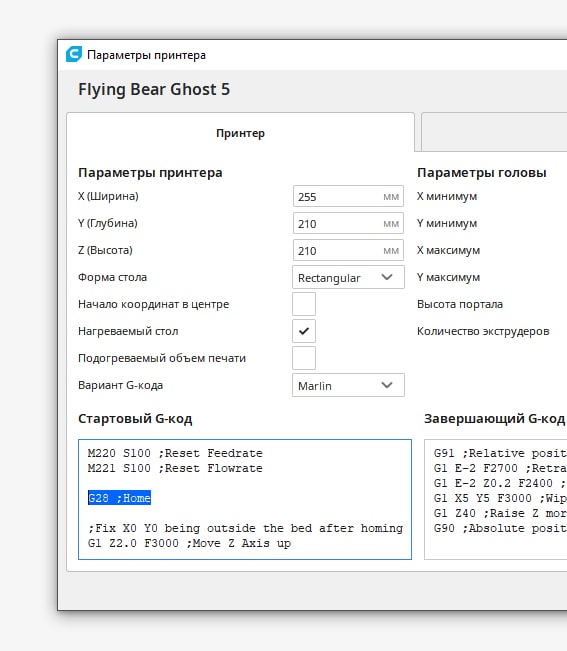Viewport: 567px width, 651px height.
Task: Click the X минимум label
Action: coord(447,196)
